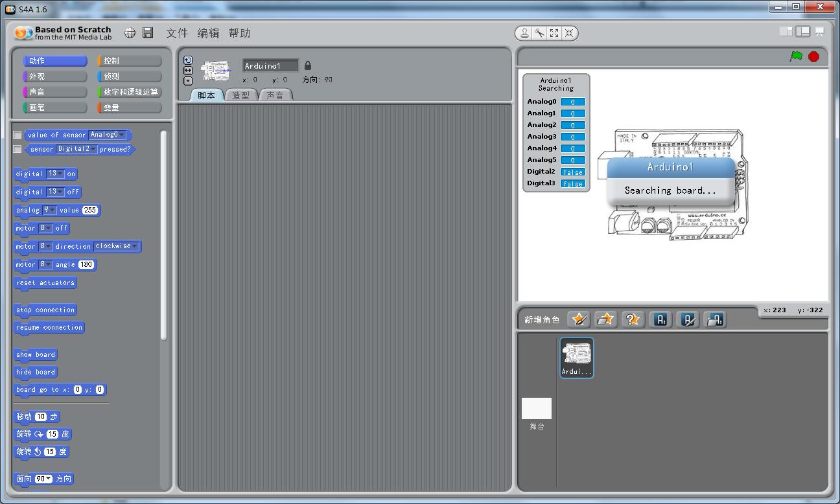Select the shrink sprite tool
This screenshot has height=504, width=840.
(x=568, y=33)
